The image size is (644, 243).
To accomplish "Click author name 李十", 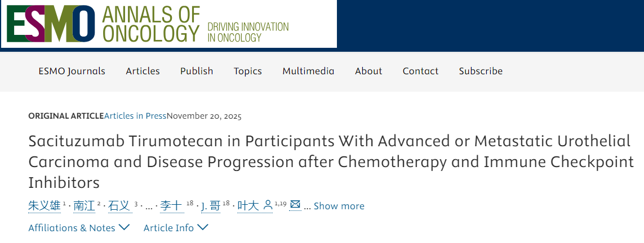I will point(171,206).
